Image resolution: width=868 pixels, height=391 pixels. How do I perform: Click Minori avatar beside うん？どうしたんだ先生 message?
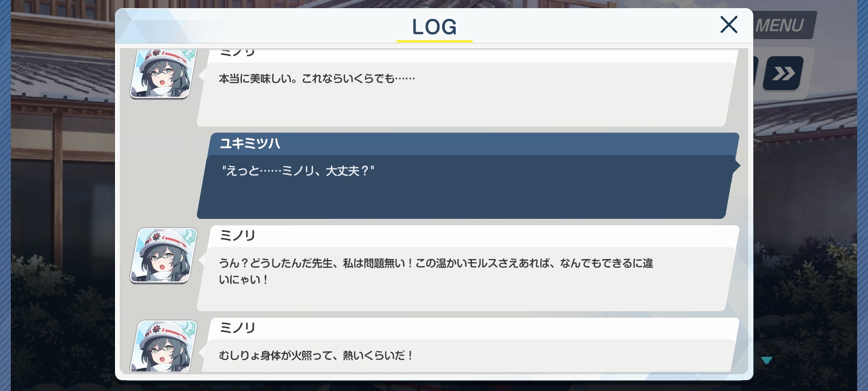(163, 255)
